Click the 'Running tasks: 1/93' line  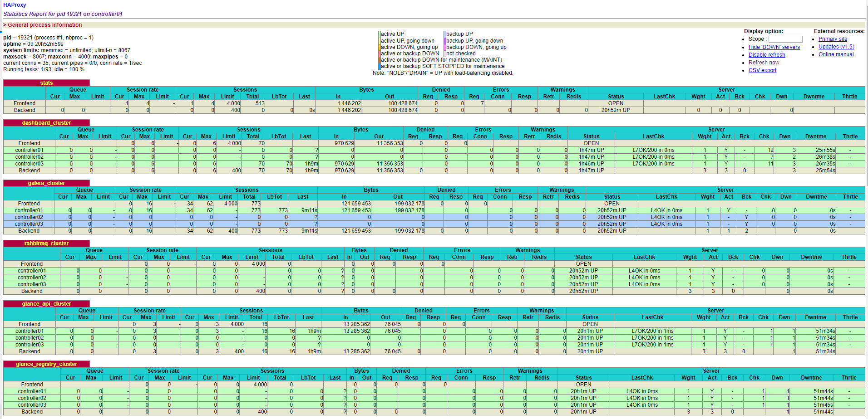[44, 69]
